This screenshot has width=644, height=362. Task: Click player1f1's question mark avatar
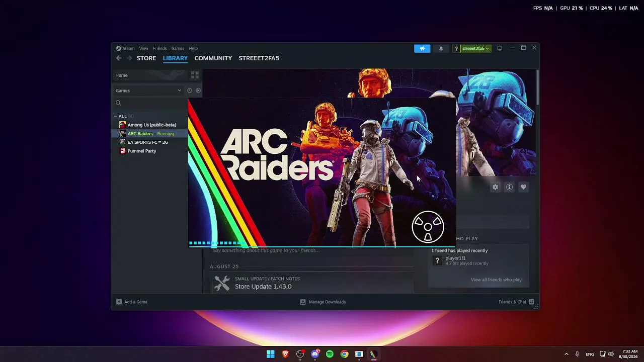(437, 260)
